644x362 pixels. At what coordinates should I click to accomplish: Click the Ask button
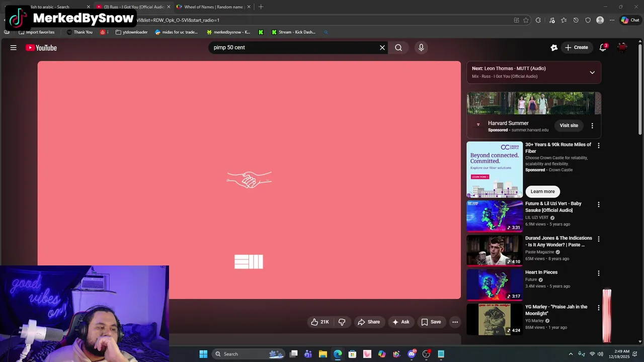click(x=400, y=322)
